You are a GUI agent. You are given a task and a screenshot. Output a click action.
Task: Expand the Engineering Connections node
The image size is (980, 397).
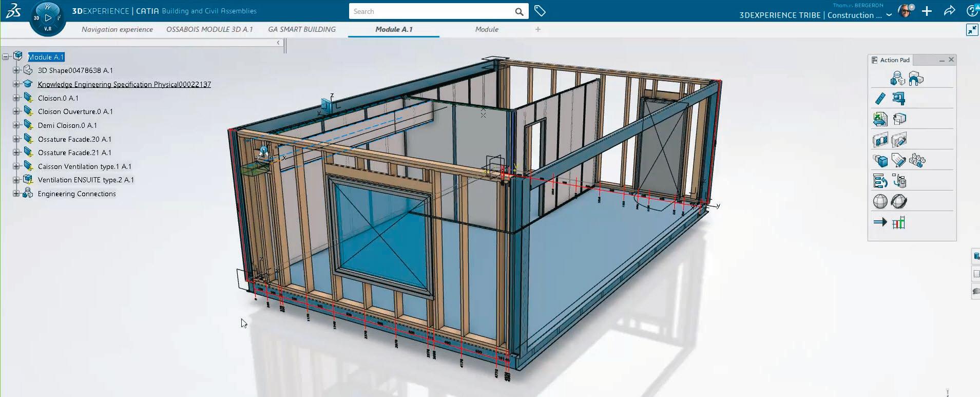(16, 194)
